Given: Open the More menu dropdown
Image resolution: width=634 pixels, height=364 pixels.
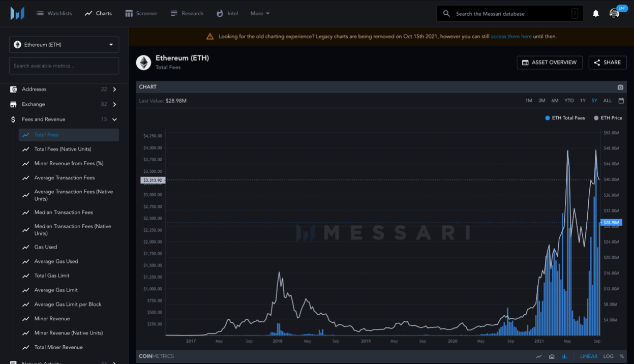Looking at the screenshot, I should (x=260, y=14).
